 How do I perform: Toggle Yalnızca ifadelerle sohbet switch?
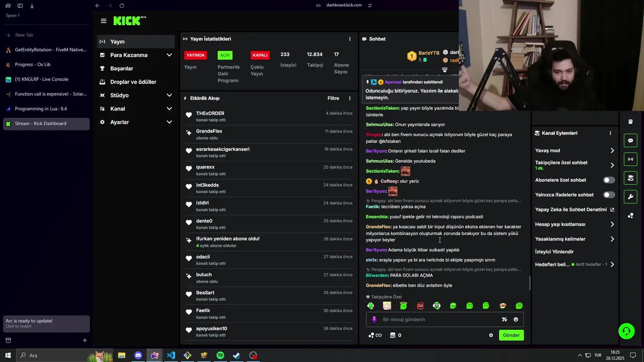pos(609,195)
